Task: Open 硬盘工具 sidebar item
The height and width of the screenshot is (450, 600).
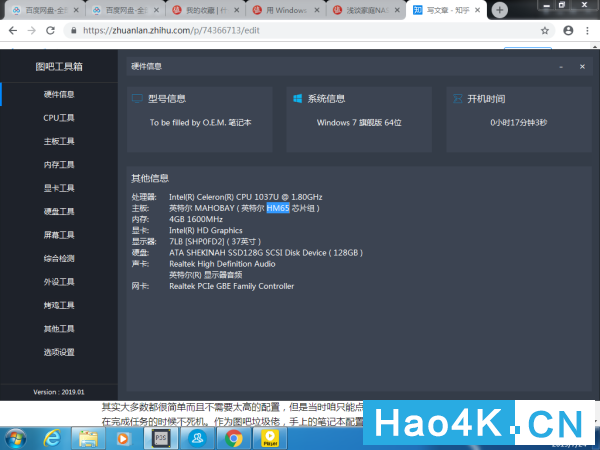Action: click(59, 211)
